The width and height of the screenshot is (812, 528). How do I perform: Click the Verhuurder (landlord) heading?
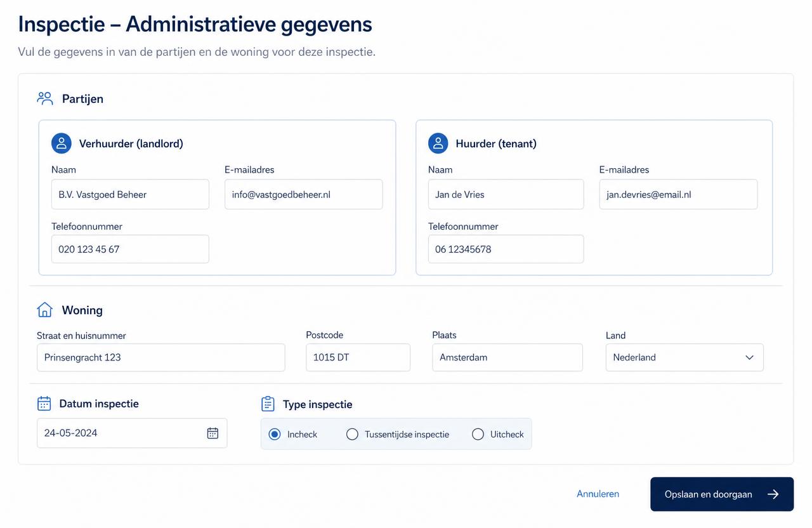131,143
